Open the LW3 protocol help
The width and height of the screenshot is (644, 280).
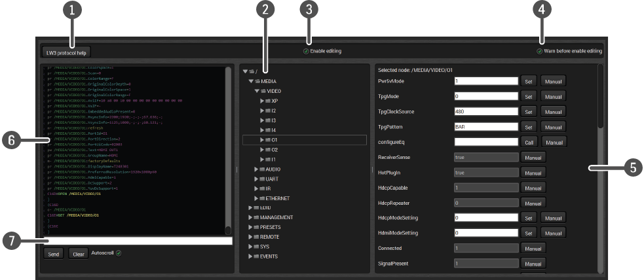(x=66, y=52)
